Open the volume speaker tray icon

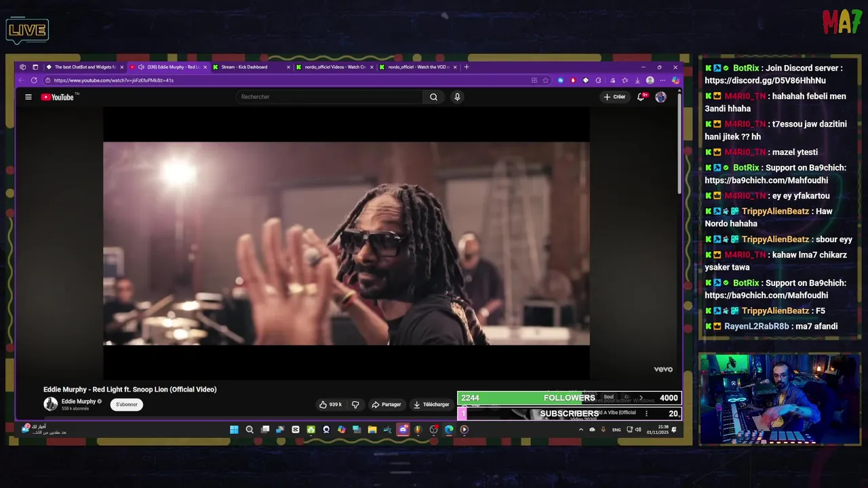click(x=638, y=430)
